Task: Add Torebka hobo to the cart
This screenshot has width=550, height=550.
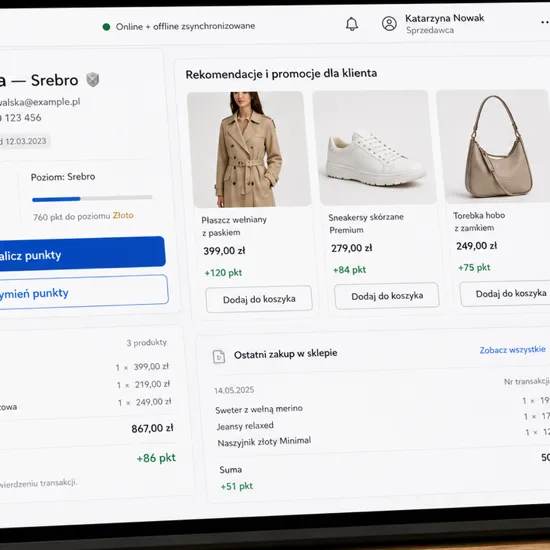Action: coord(505,293)
